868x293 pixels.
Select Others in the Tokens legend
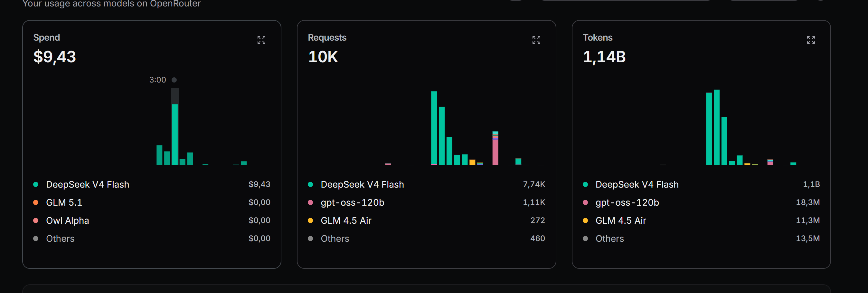pos(610,239)
